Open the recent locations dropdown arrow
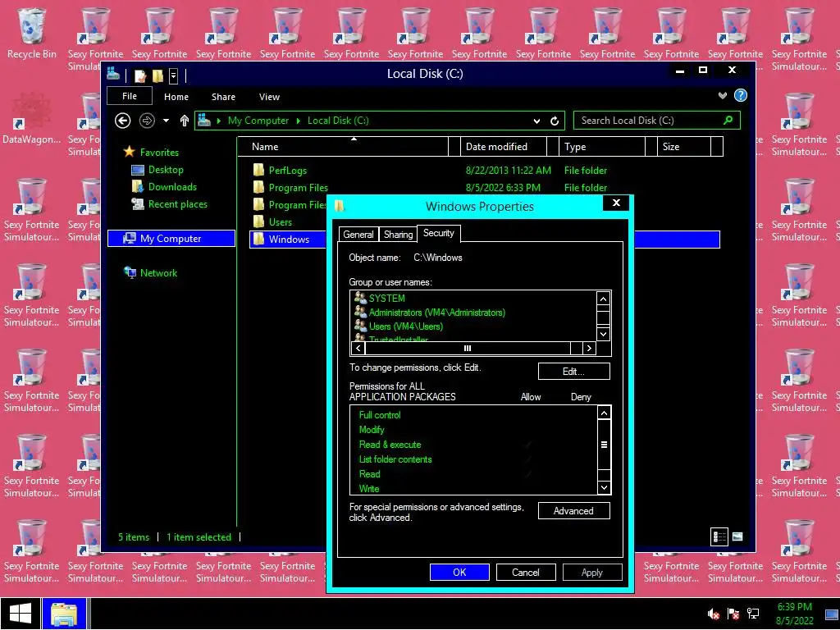The width and height of the screenshot is (840, 630). [x=166, y=121]
